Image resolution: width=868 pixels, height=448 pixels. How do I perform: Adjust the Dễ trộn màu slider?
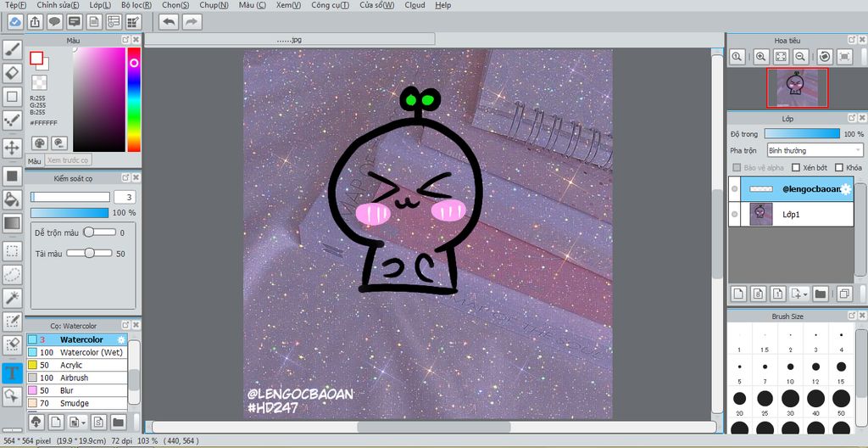click(100, 232)
